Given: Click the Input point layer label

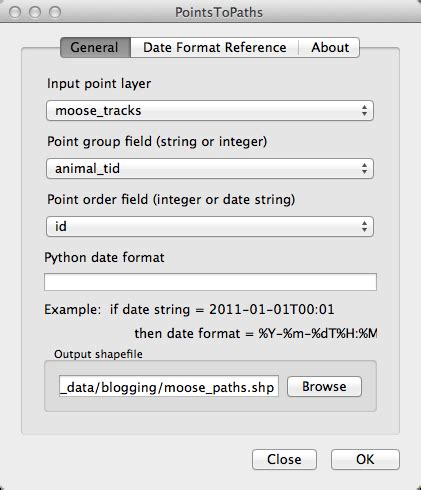Looking at the screenshot, I should click(99, 84).
